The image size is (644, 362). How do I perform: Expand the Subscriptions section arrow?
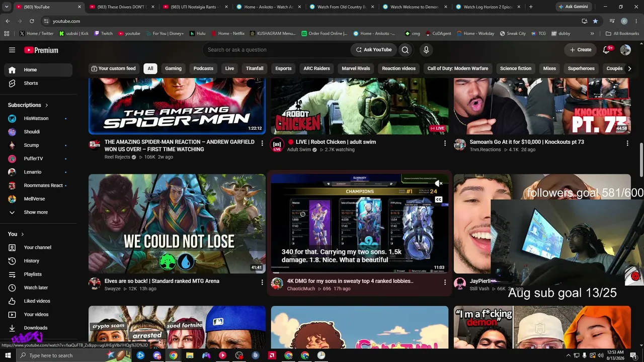(x=47, y=105)
